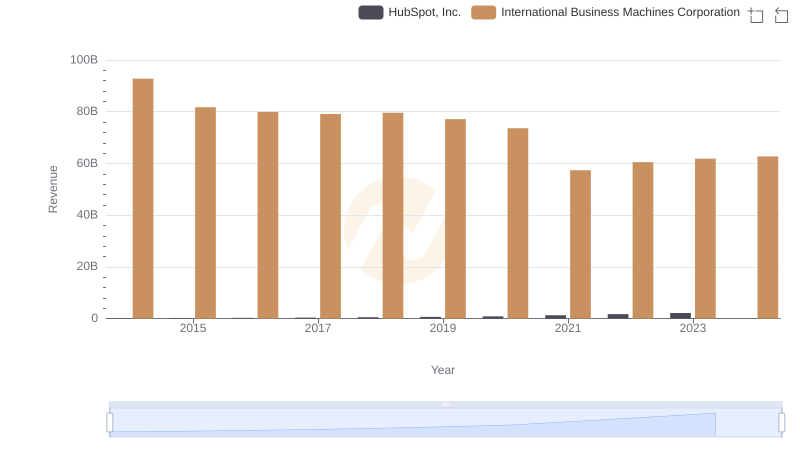Click the 2019 x-axis label
This screenshot has height=461, width=800.
click(443, 328)
